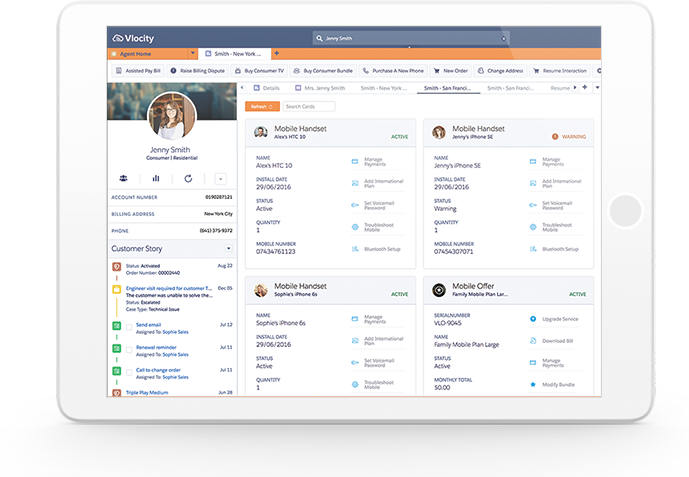Expand the Customer Story dropdown arrow
Viewport: 689px width, 477px height.
point(228,248)
